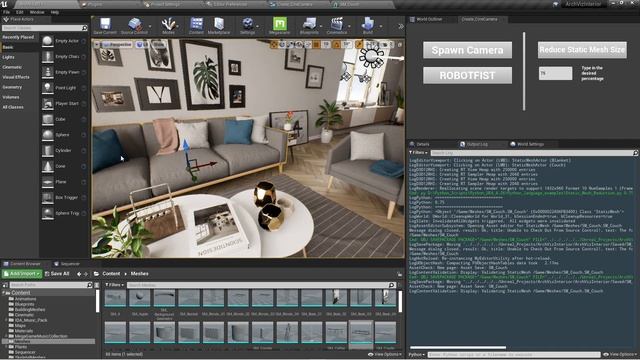Open the Blueprints toolbar icon
Screen dimensions: 640x360
tap(309, 24)
